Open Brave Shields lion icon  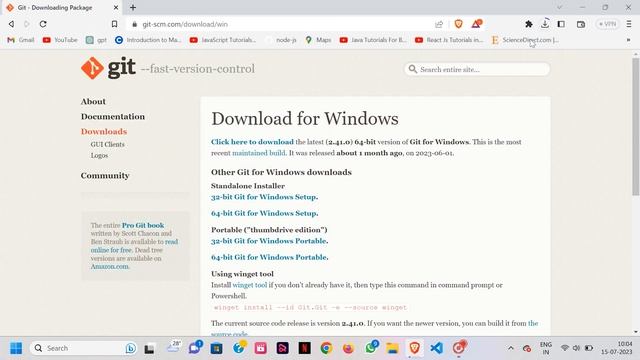tap(458, 24)
